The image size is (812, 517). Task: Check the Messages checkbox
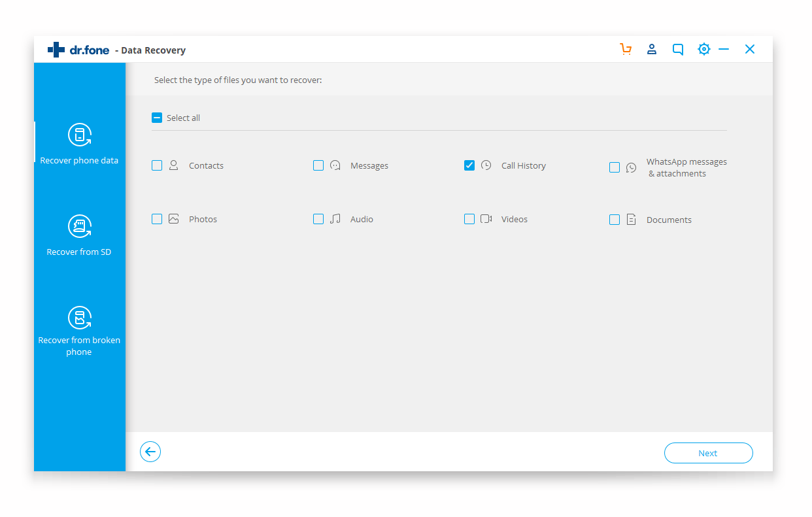(x=318, y=165)
